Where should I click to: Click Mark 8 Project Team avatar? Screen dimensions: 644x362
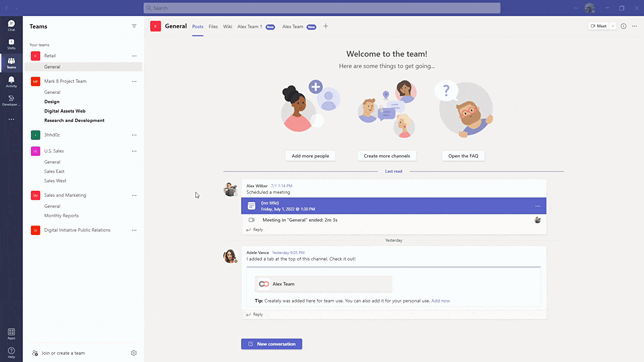click(x=35, y=81)
